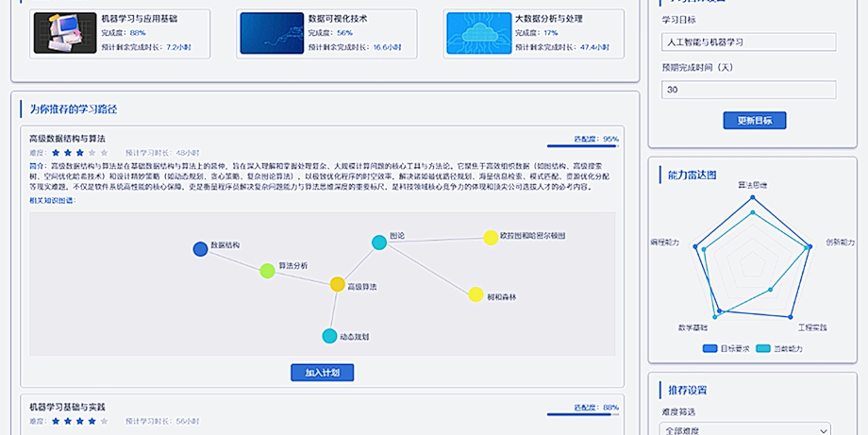This screenshot has width=868, height=435.
Task: Click the 高级算法 center node
Action: (x=338, y=284)
